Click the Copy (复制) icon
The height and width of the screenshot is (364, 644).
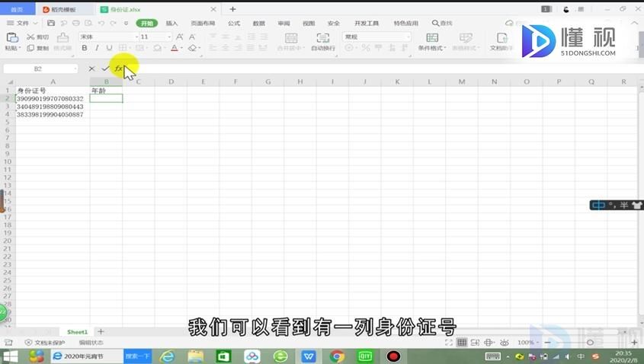[30, 48]
